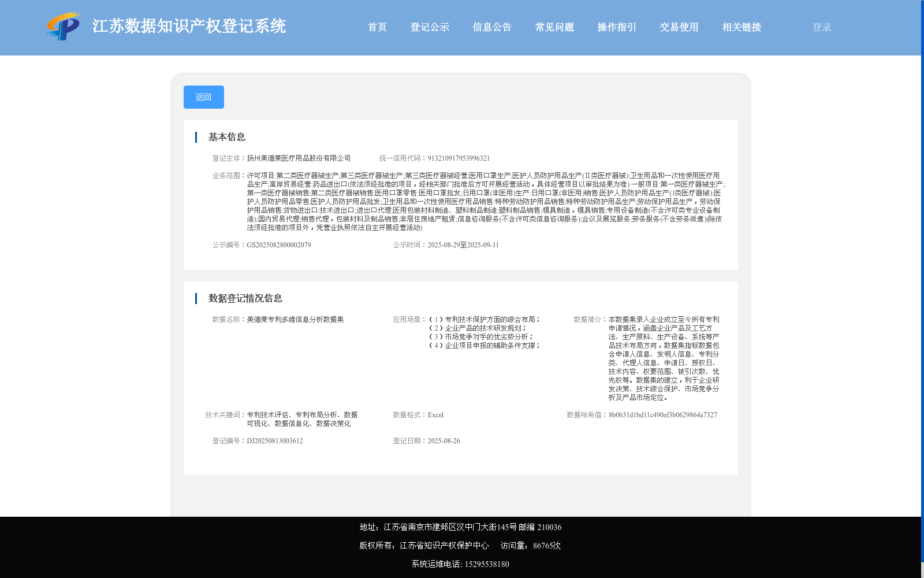Viewport: 924px width, 578px height.
Task: Click scenario line 专利技术保护方面的综合布局
Action: click(484, 320)
